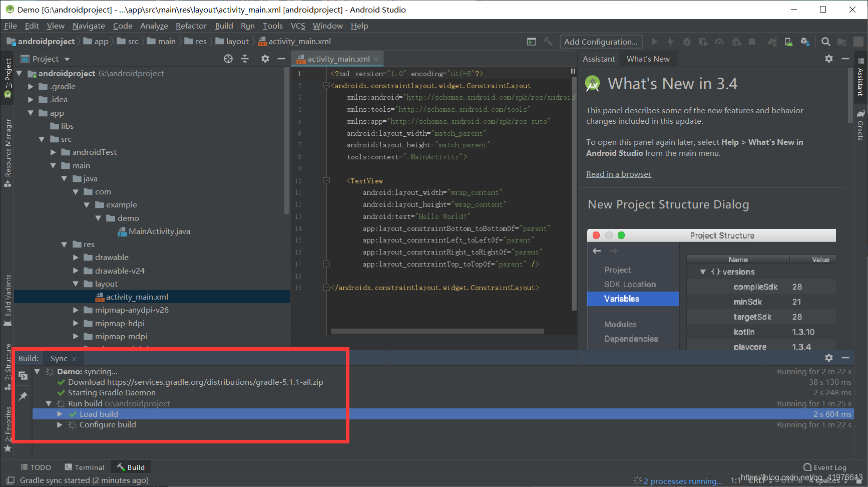Click the Read in a browser link

619,174
